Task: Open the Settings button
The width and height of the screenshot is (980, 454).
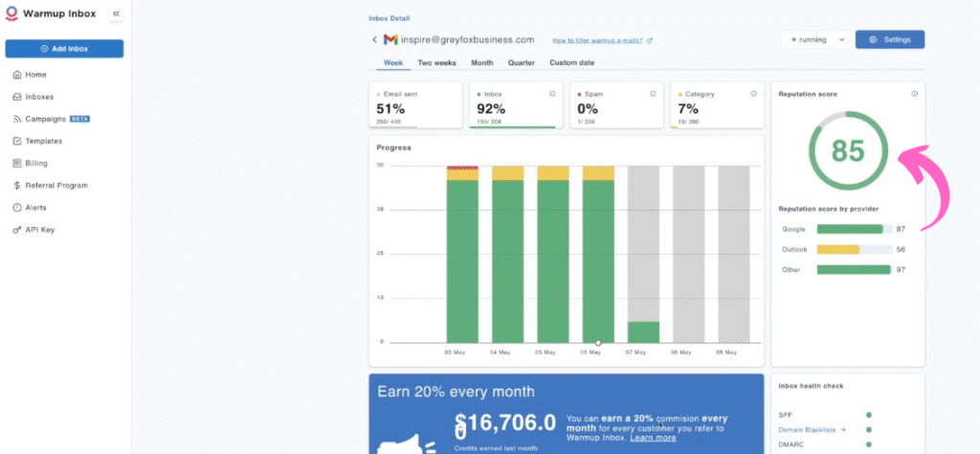Action: pos(889,39)
